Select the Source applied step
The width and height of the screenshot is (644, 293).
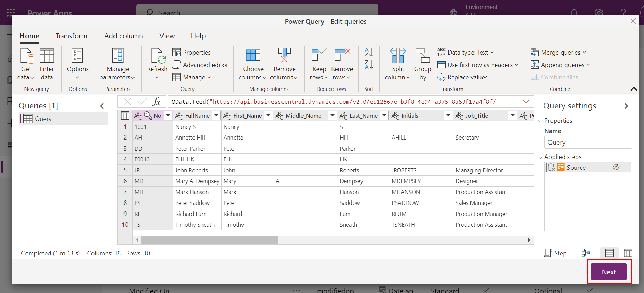[x=588, y=168]
